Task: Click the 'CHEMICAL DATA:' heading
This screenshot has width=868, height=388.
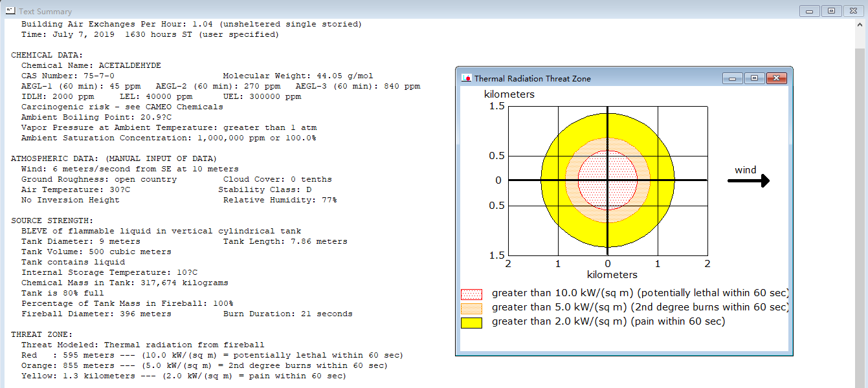Action: pyautogui.click(x=47, y=55)
